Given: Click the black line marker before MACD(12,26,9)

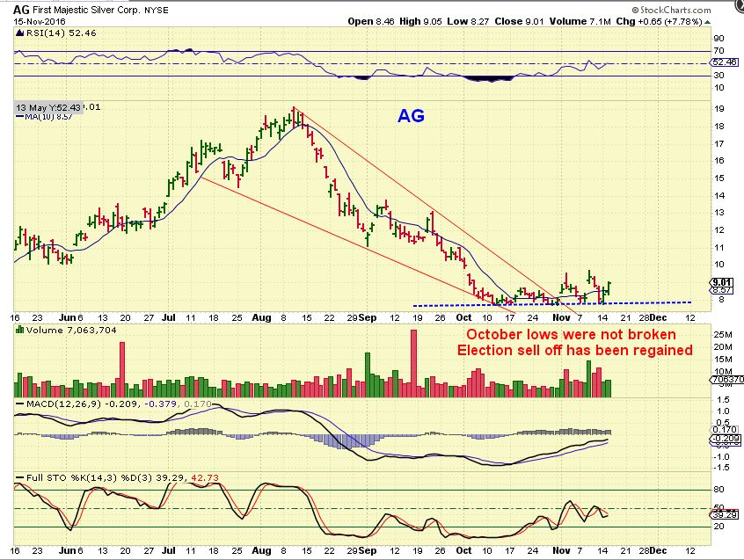Looking at the screenshot, I should pyautogui.click(x=19, y=404).
